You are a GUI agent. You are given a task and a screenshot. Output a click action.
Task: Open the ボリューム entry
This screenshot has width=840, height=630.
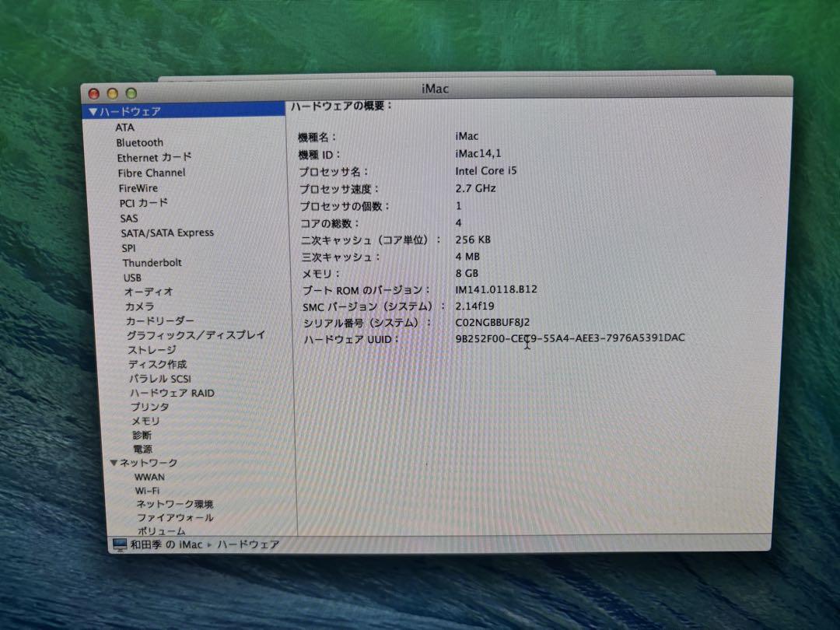tap(161, 531)
